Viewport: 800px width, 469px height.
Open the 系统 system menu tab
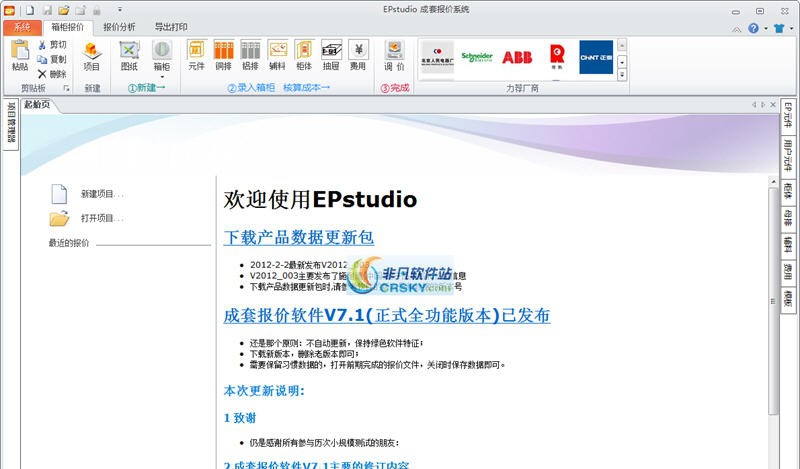point(22,28)
